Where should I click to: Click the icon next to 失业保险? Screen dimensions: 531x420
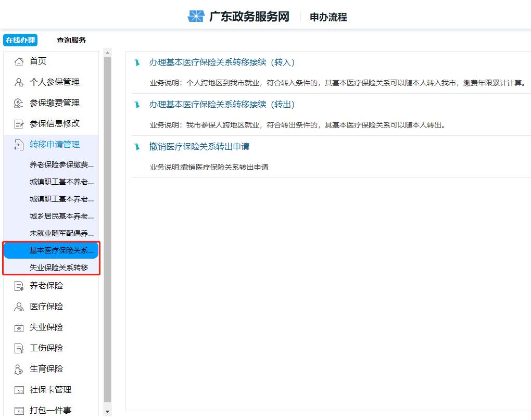click(x=18, y=327)
